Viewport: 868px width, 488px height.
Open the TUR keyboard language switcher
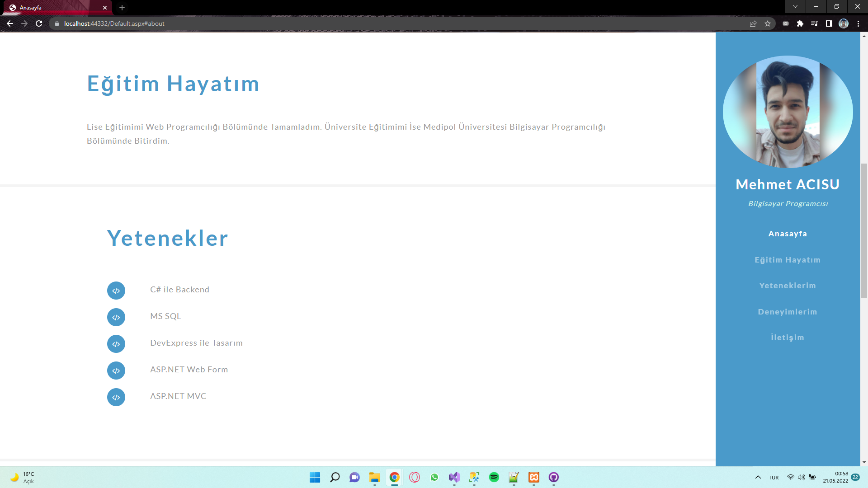[774, 478]
